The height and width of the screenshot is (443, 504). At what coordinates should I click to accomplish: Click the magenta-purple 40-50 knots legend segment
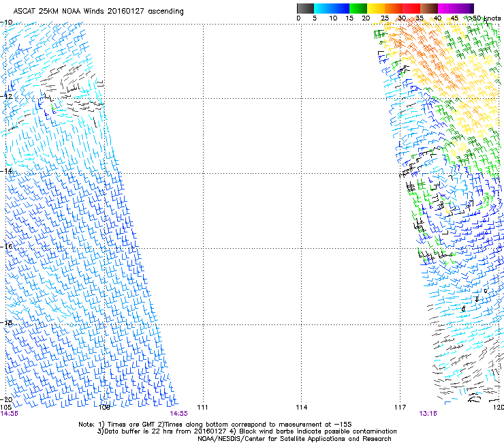456,8
